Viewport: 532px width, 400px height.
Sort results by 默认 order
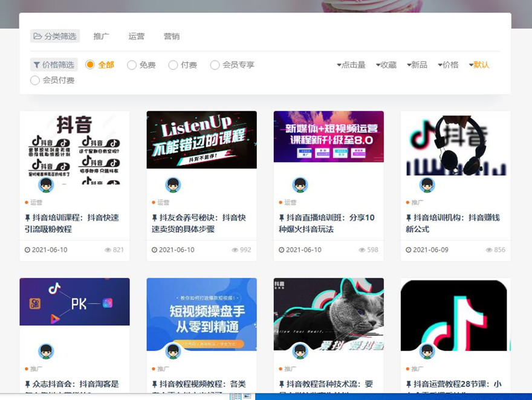479,65
